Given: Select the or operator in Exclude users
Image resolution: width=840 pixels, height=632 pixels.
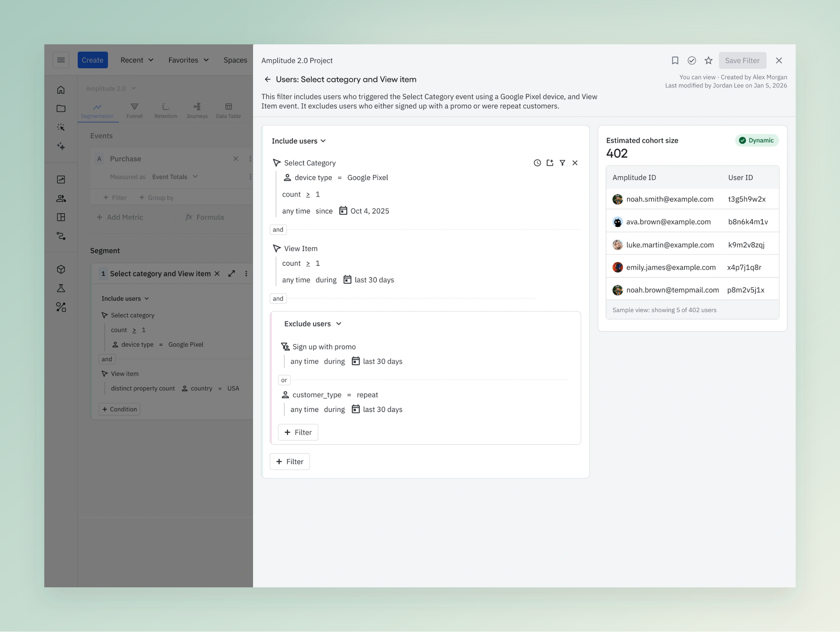Looking at the screenshot, I should 284,380.
